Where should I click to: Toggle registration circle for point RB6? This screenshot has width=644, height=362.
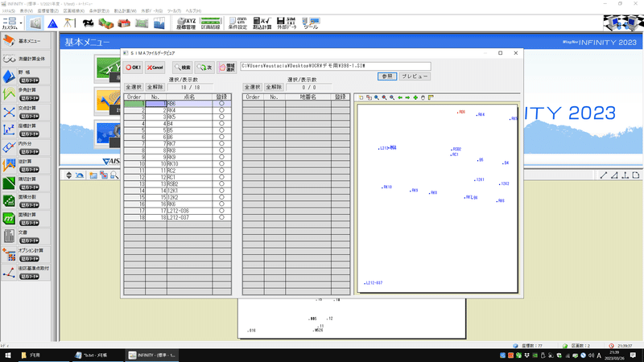(221, 104)
